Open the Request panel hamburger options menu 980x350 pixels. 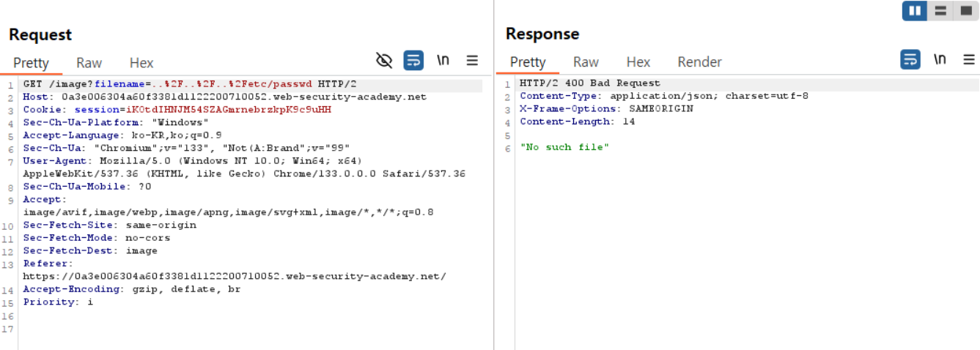coord(473,60)
